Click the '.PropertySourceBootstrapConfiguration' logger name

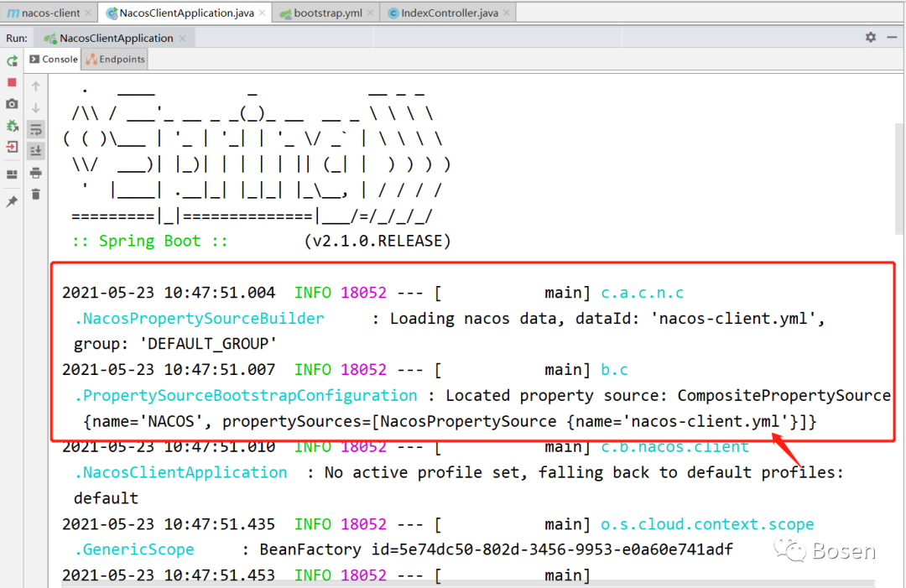pyautogui.click(x=245, y=396)
